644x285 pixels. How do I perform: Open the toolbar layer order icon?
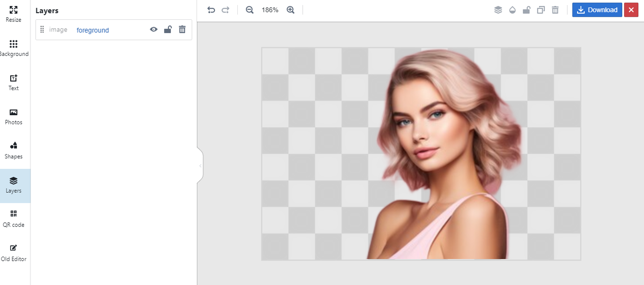tap(498, 10)
